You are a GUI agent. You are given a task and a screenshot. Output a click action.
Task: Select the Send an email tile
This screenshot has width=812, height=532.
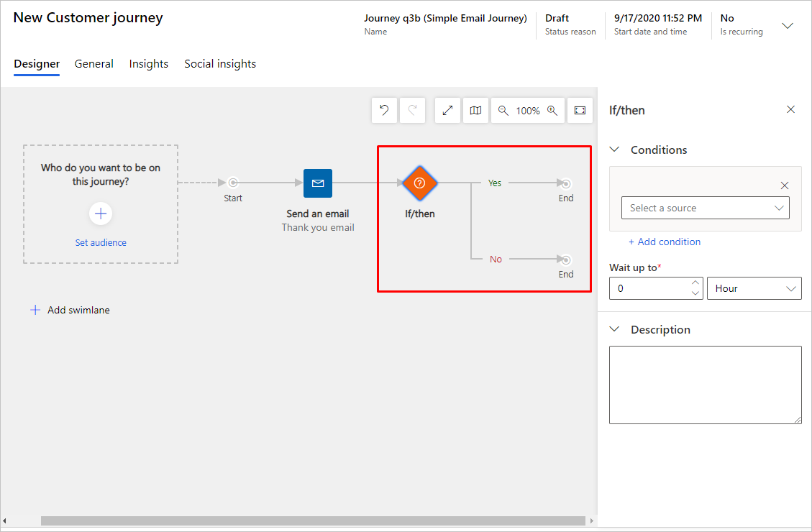318,183
